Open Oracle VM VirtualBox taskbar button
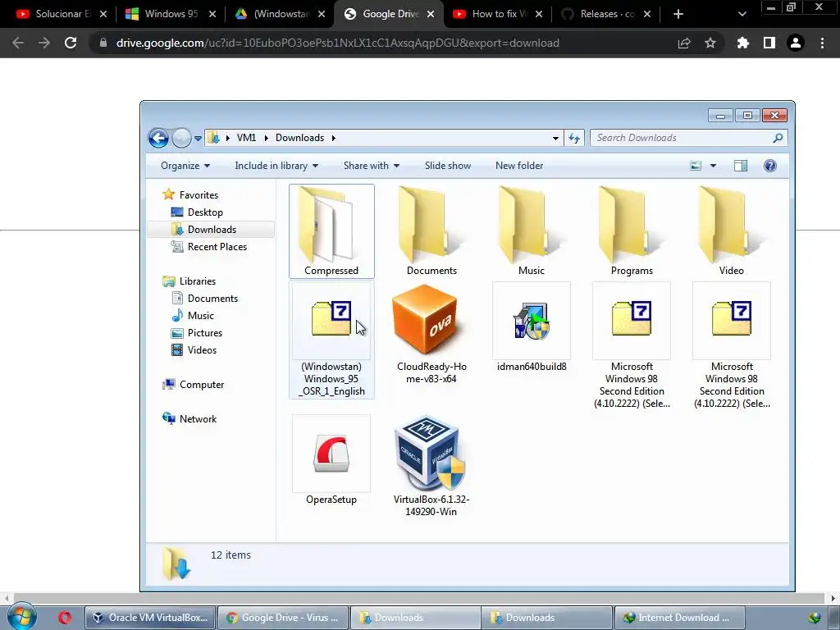 [150, 618]
